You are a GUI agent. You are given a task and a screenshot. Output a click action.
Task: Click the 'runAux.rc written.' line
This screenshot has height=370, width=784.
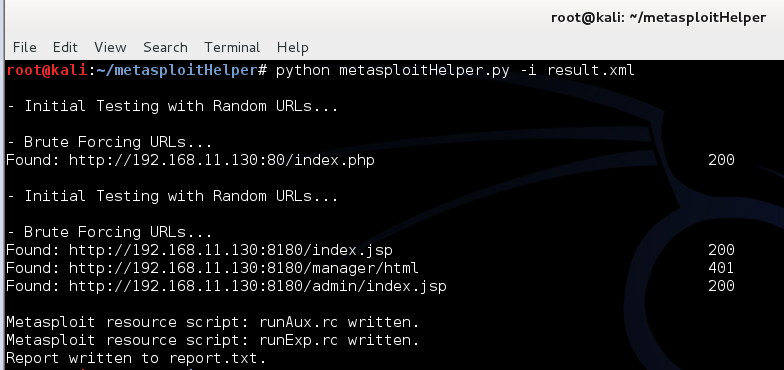point(212,322)
